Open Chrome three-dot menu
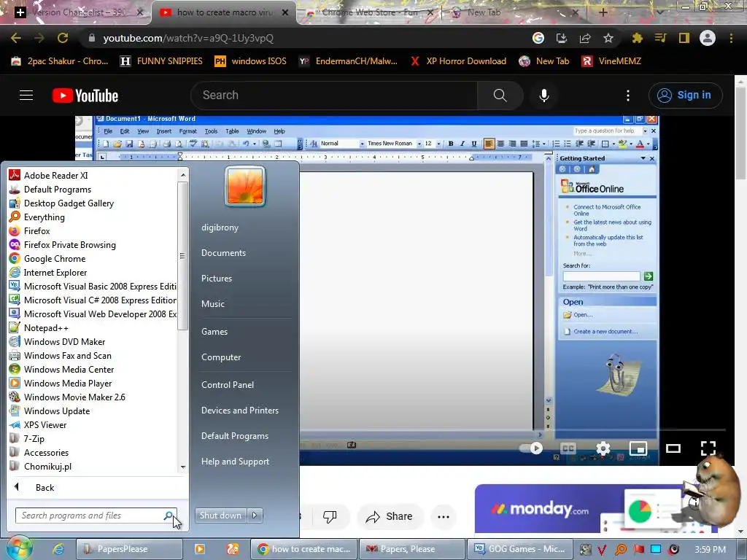The image size is (747, 560). 731,38
